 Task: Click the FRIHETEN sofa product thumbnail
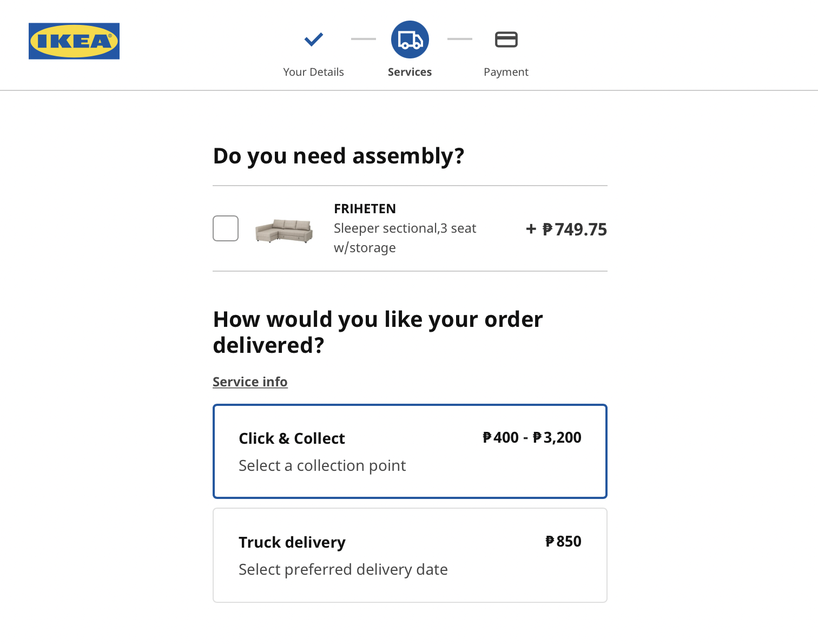point(285,229)
